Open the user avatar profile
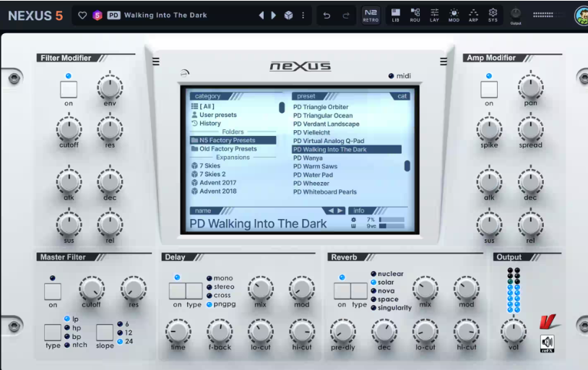The image size is (588, 370). (x=581, y=16)
